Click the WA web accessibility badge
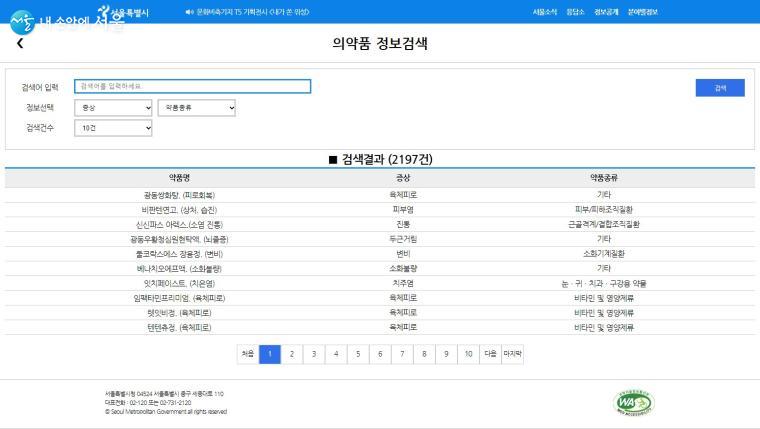 pyautogui.click(x=634, y=402)
